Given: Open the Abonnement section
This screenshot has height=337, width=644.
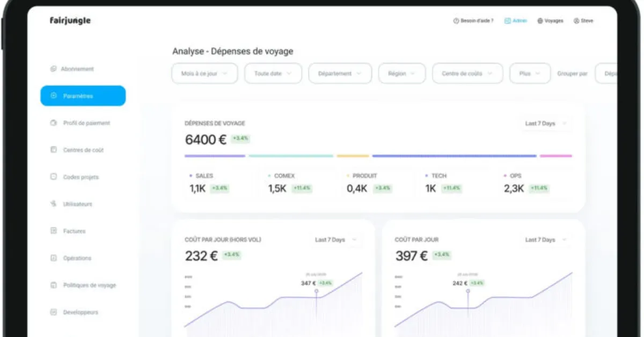Looking at the screenshot, I should tap(77, 69).
